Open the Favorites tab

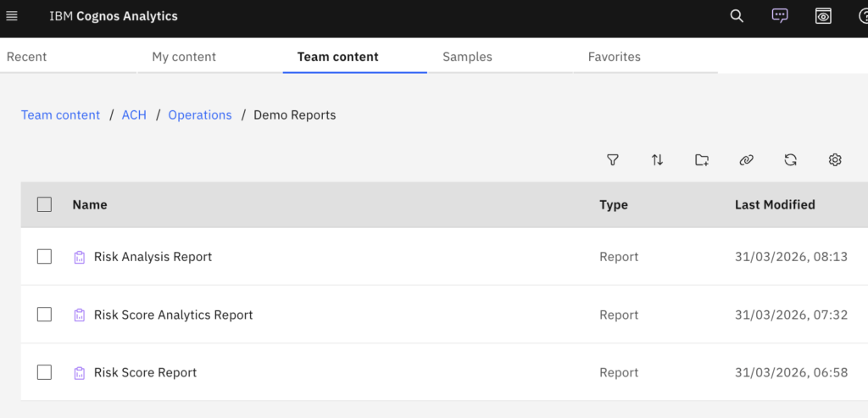click(614, 57)
